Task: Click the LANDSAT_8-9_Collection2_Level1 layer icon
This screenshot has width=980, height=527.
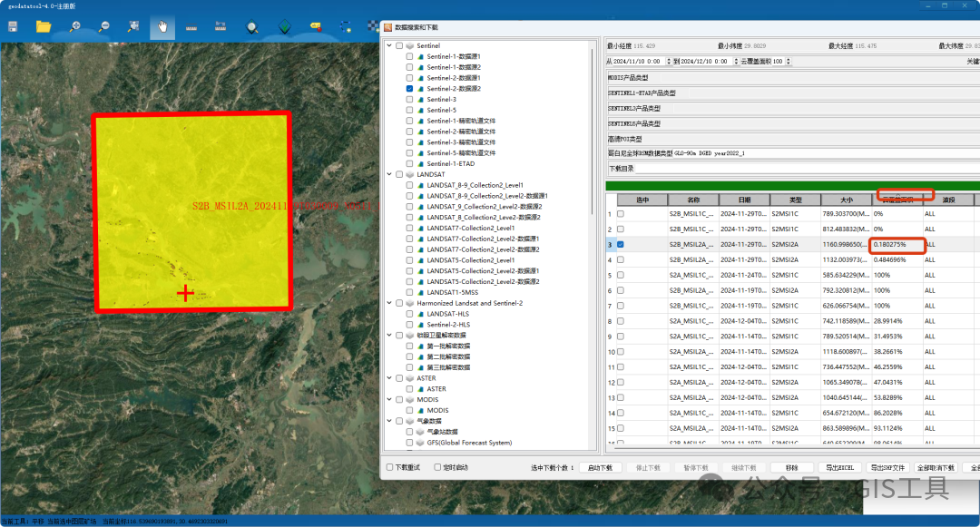Action: coord(421,185)
